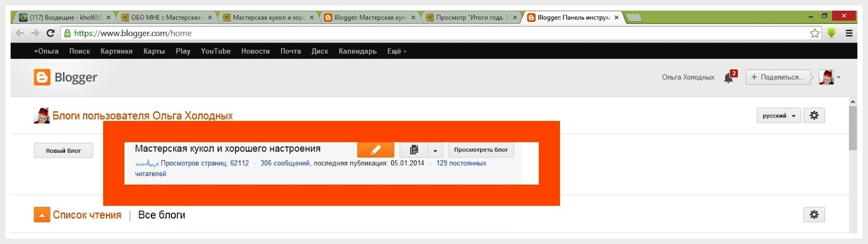Click the page vertical scrollbar thumb
This screenshot has height=244, width=868.
(853, 128)
